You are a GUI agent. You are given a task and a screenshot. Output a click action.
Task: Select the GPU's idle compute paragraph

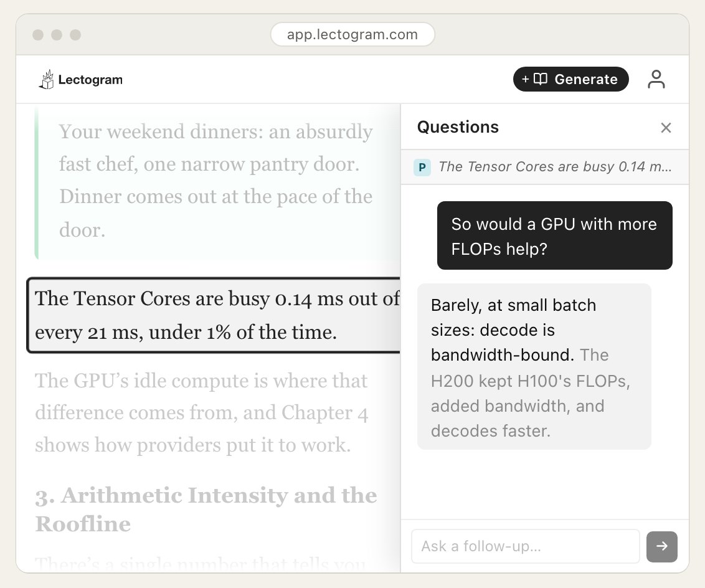click(x=201, y=413)
